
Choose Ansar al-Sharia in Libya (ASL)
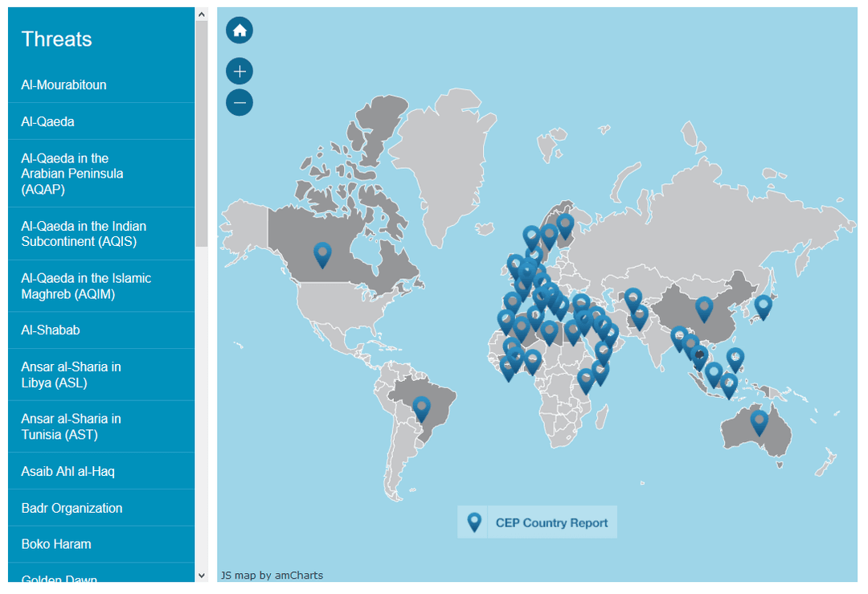pos(71,375)
